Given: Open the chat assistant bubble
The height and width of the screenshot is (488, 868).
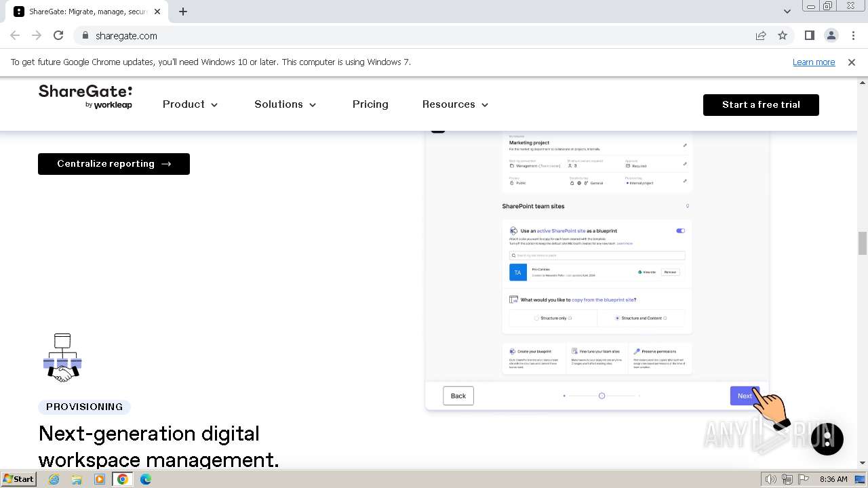Looking at the screenshot, I should tap(827, 439).
